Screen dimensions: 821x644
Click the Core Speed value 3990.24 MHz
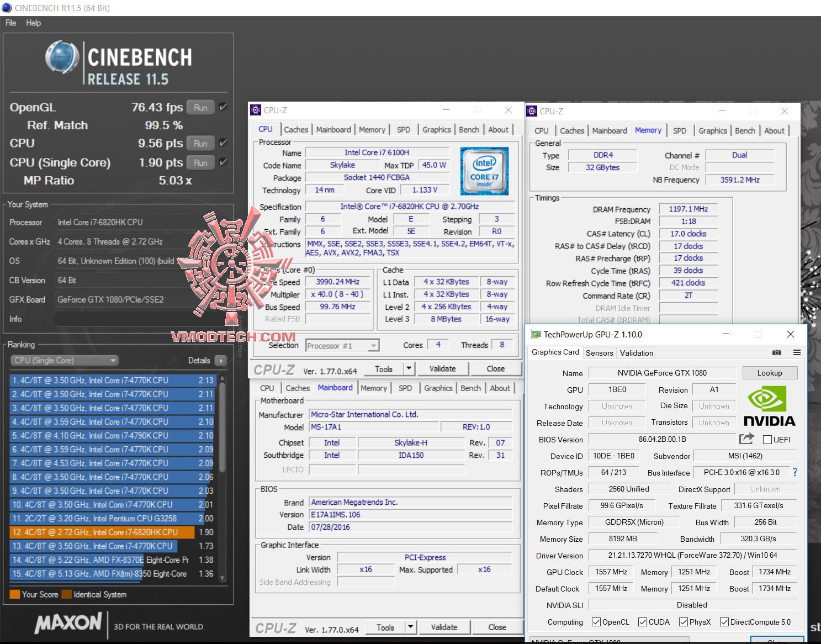[338, 282]
